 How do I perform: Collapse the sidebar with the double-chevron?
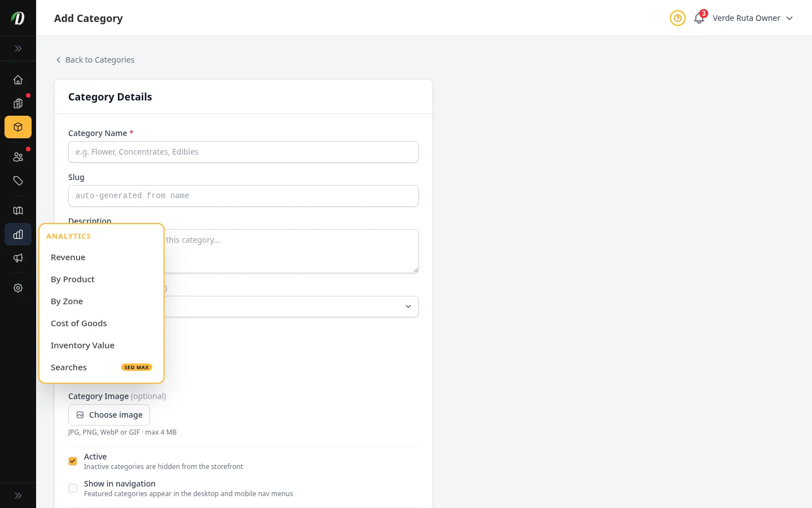(18, 49)
